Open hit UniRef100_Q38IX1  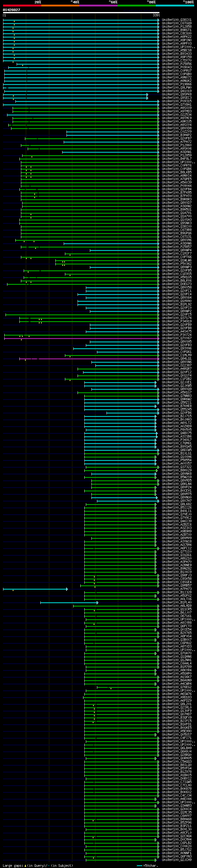point(177,20)
